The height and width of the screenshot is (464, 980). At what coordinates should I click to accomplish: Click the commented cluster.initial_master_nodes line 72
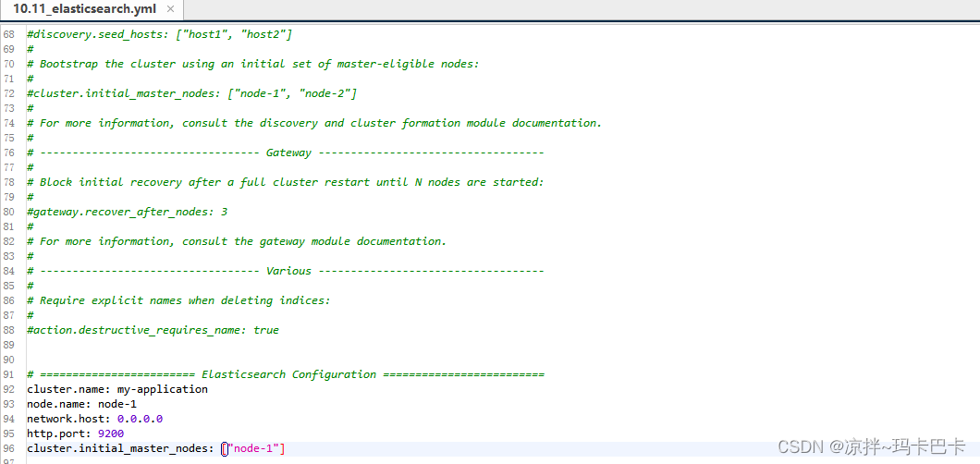point(192,93)
